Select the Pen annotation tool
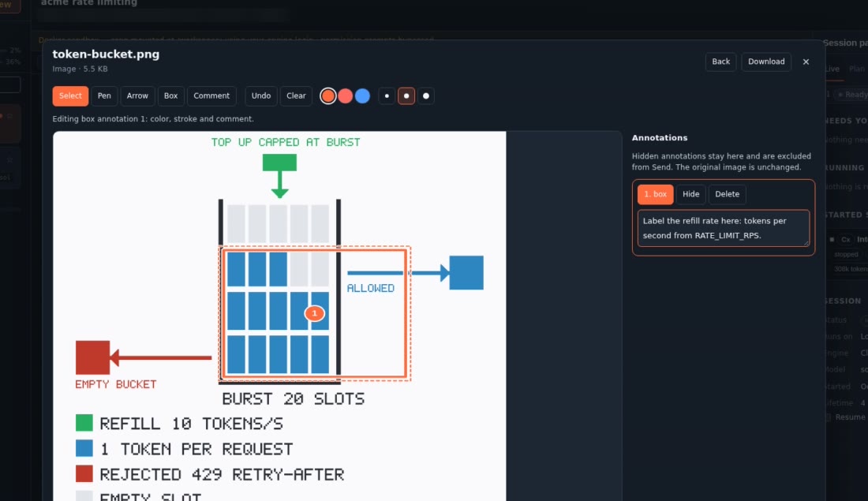The width and height of the screenshot is (868, 501). point(104,95)
